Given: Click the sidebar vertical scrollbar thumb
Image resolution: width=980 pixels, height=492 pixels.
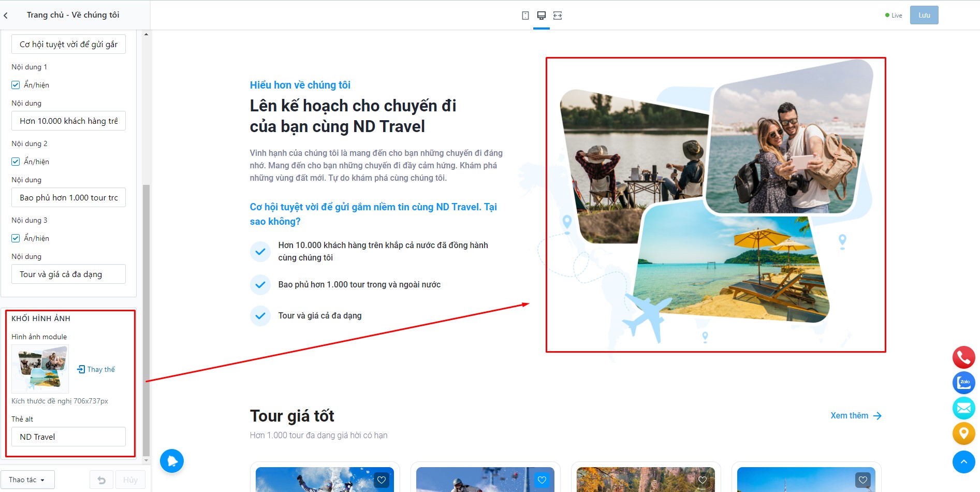Looking at the screenshot, I should [x=146, y=320].
